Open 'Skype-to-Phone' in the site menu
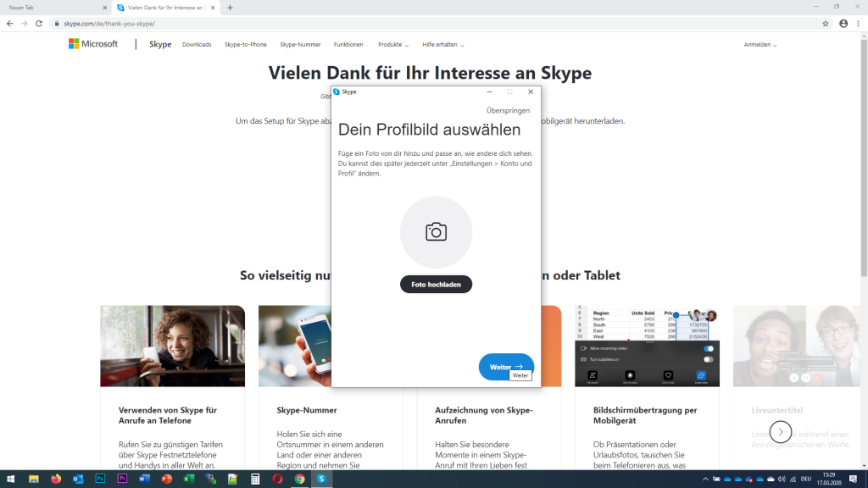This screenshot has width=868, height=488. coord(245,44)
